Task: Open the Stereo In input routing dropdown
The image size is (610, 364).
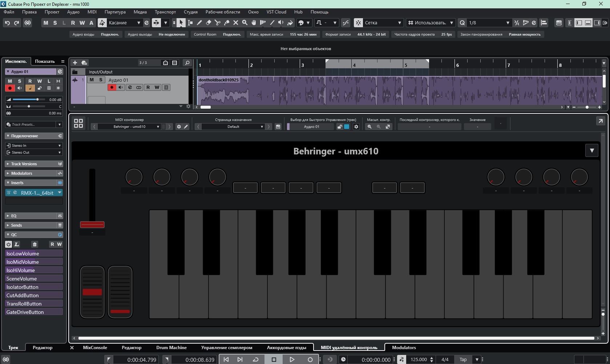Action: click(34, 145)
